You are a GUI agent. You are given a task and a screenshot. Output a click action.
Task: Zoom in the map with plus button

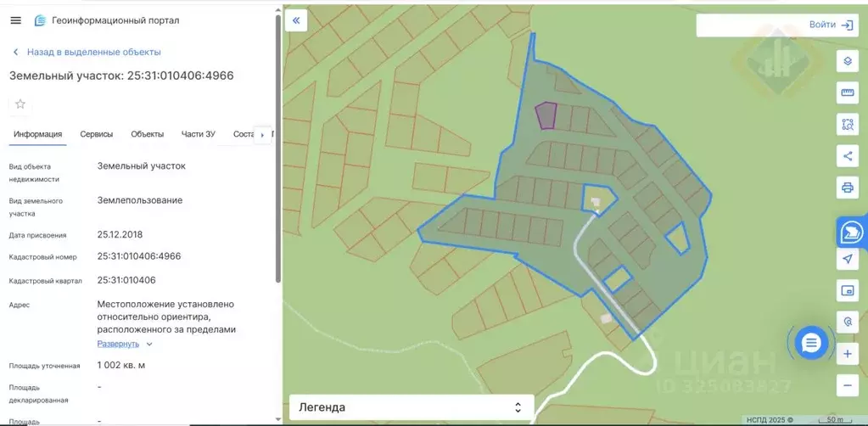[x=847, y=355]
